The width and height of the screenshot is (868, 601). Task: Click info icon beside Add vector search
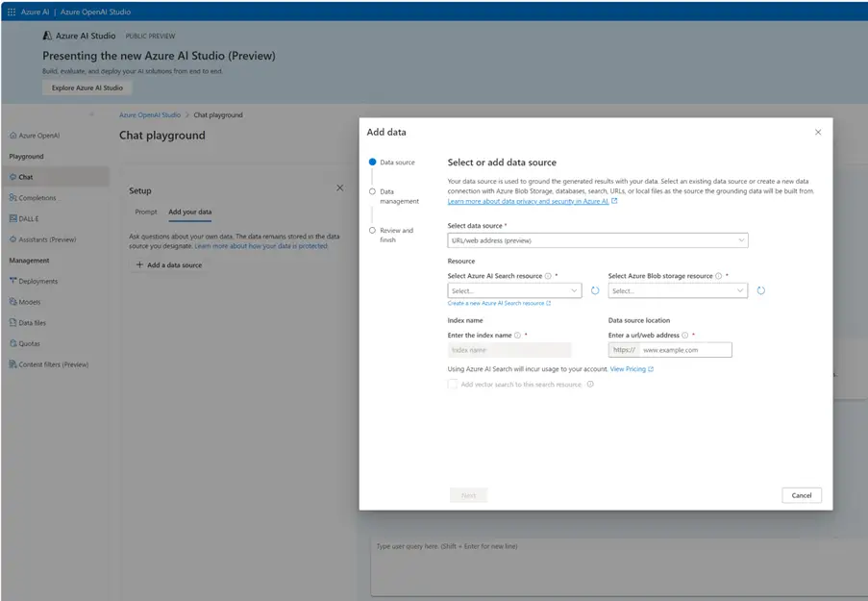[x=590, y=385]
